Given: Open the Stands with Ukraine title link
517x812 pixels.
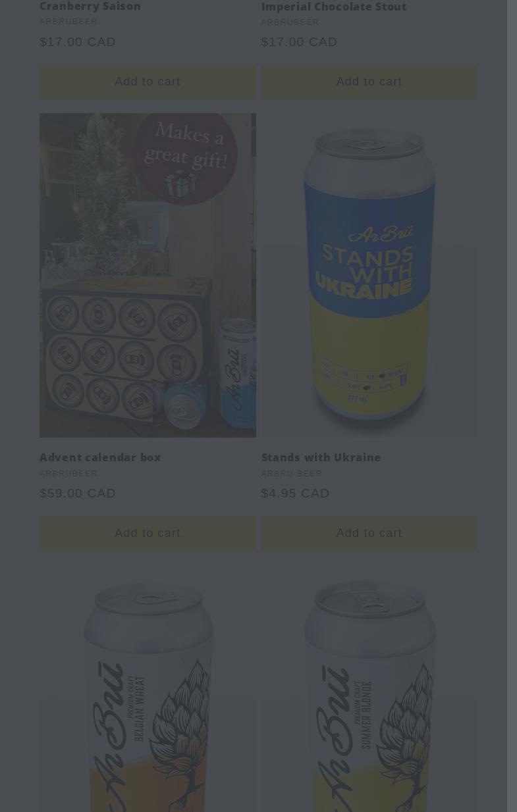Looking at the screenshot, I should click(321, 457).
